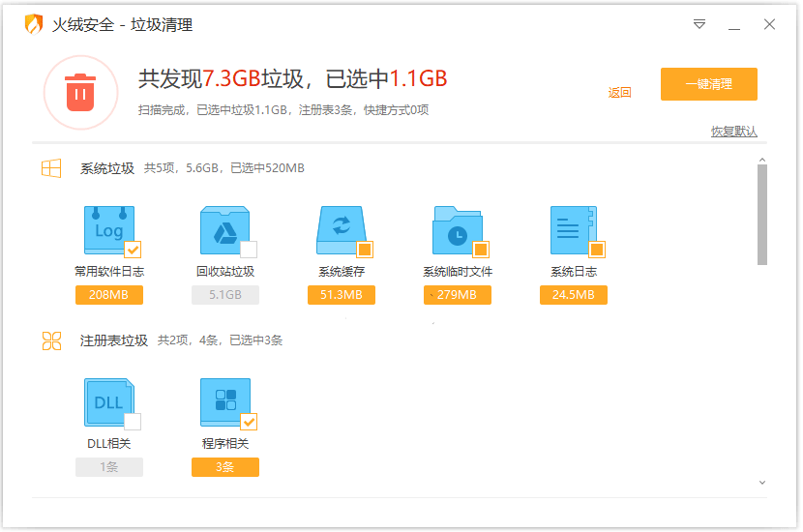Toggle the 系统临时文件 partial checkbox
Screen dimensions: 803x532
481,250
